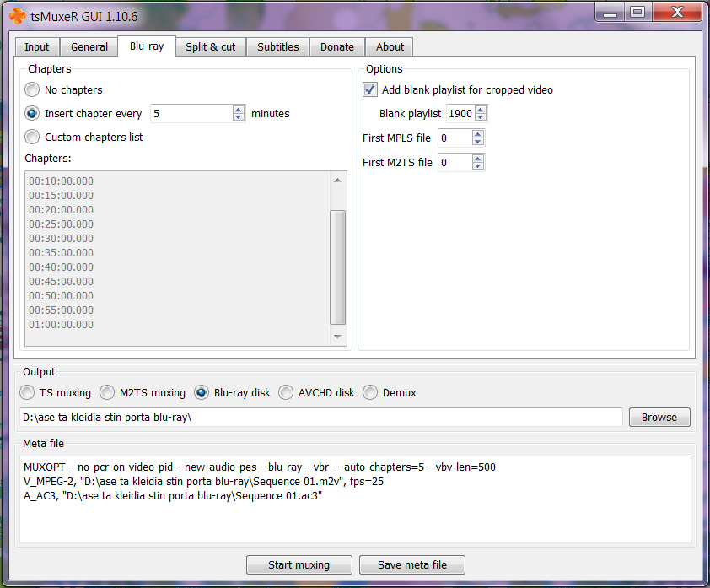Minimize the tsMuxeR window
This screenshot has width=710, height=588.
tap(610, 12)
